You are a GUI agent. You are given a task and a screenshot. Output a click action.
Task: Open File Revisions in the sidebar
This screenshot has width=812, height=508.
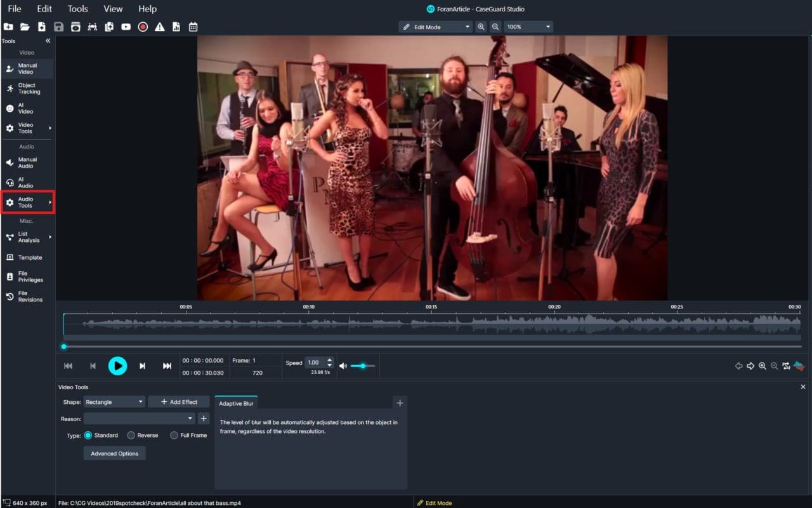pos(27,296)
